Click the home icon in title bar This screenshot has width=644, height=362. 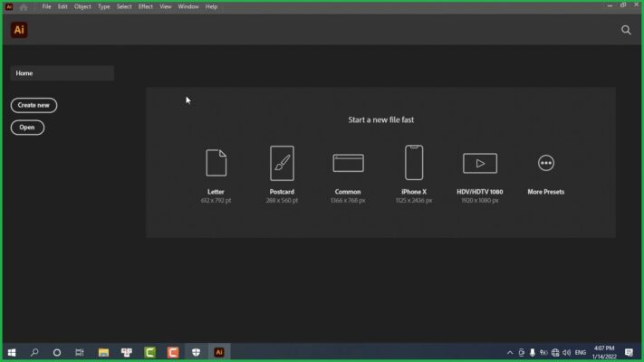24,6
